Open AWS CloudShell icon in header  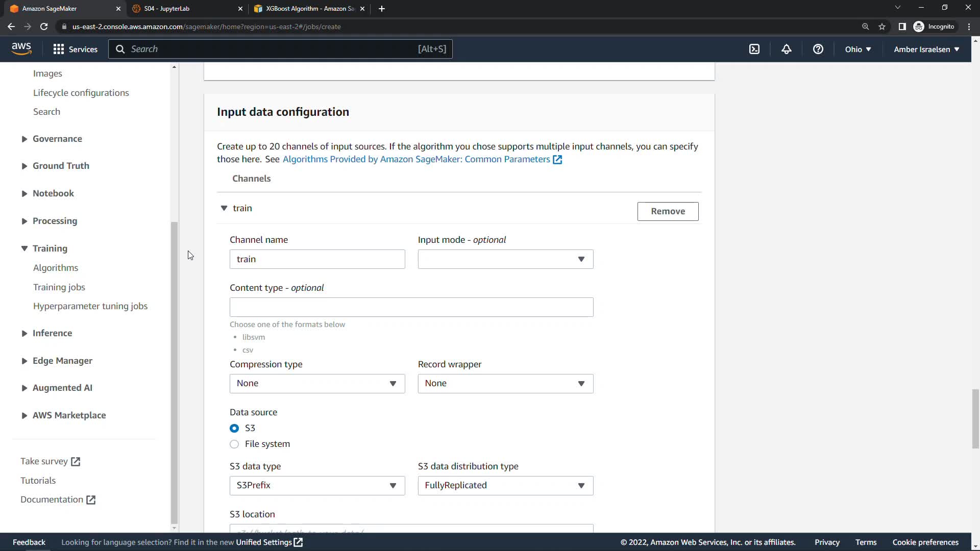tap(754, 49)
